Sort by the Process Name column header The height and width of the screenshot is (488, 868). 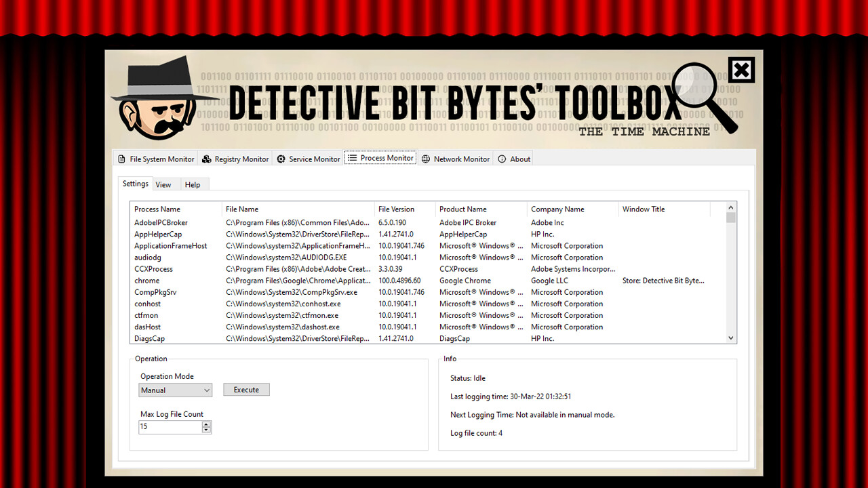click(157, 209)
